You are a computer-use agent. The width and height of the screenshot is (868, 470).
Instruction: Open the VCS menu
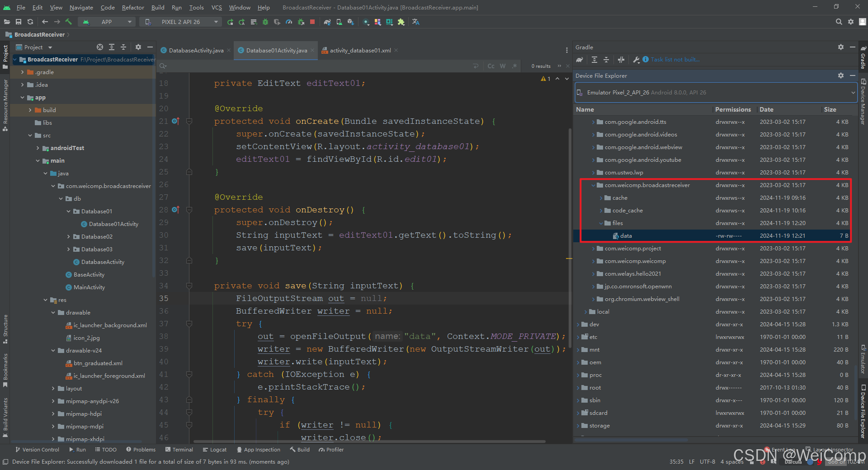217,7
